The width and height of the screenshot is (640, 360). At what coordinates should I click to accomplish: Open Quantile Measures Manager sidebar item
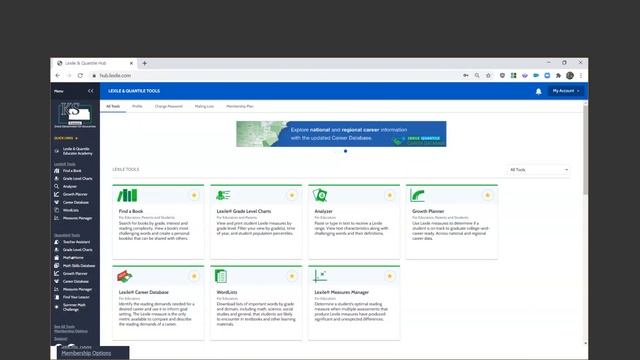77,289
